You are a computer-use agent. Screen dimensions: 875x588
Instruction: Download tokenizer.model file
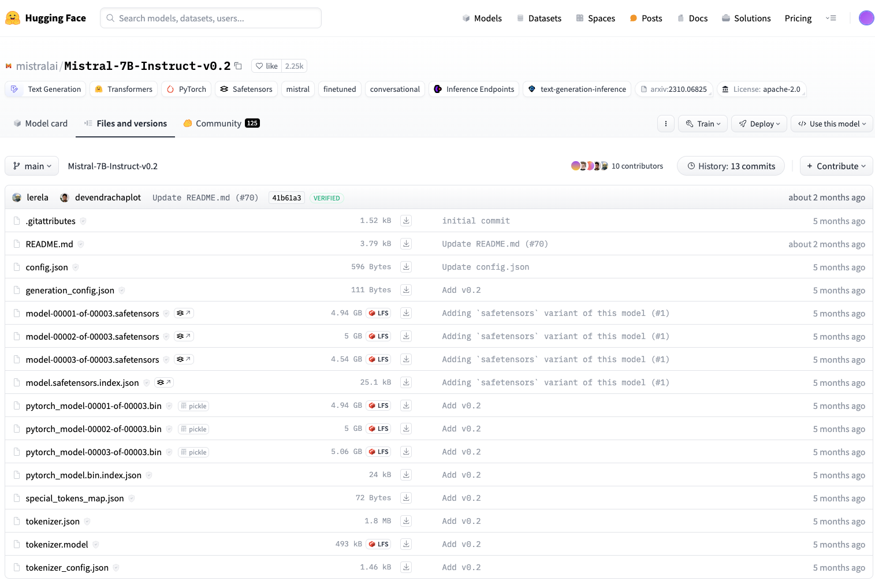coord(406,544)
